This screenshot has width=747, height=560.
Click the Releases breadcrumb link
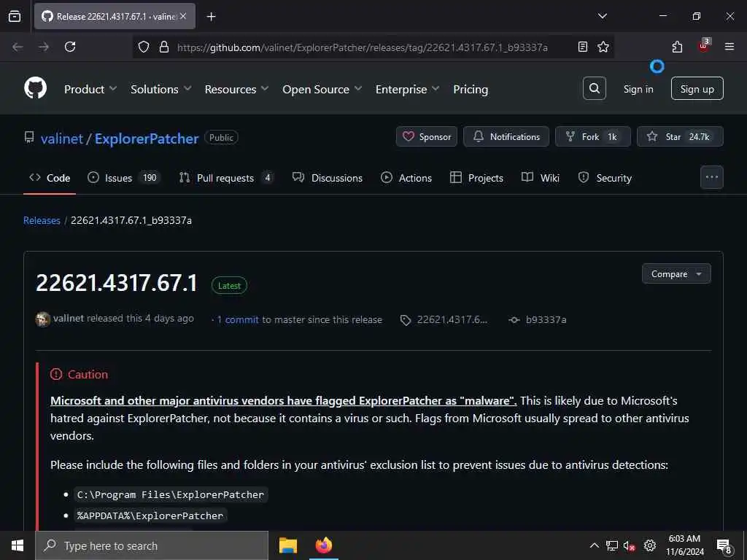(x=42, y=220)
